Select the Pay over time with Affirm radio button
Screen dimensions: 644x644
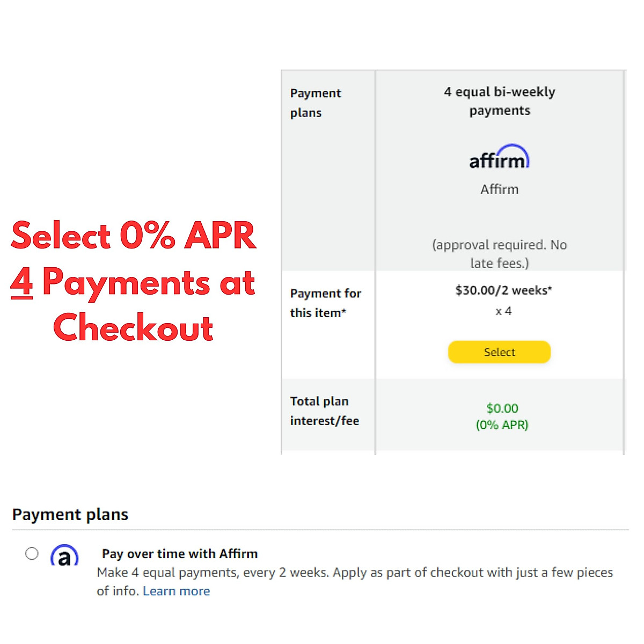[x=32, y=553]
